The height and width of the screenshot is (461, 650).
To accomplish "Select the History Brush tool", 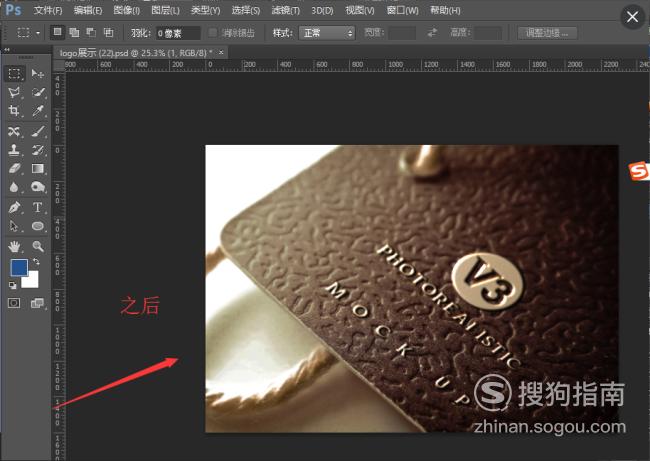I will point(38,150).
